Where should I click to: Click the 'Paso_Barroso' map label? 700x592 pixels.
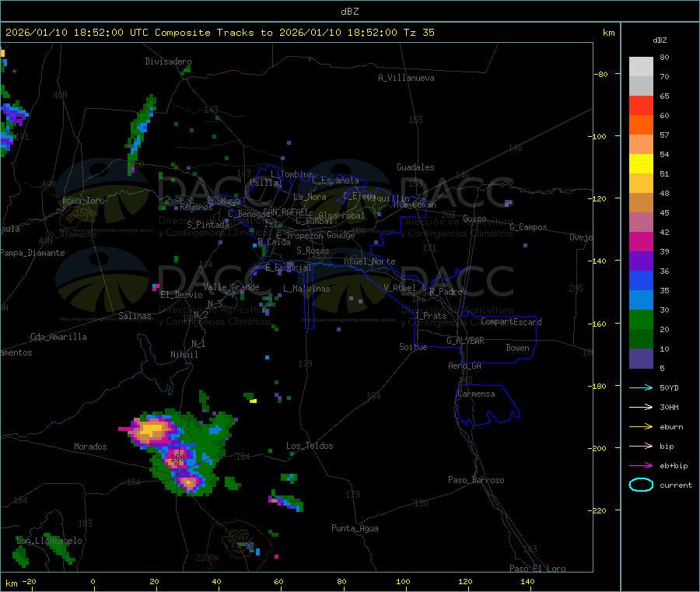click(476, 480)
